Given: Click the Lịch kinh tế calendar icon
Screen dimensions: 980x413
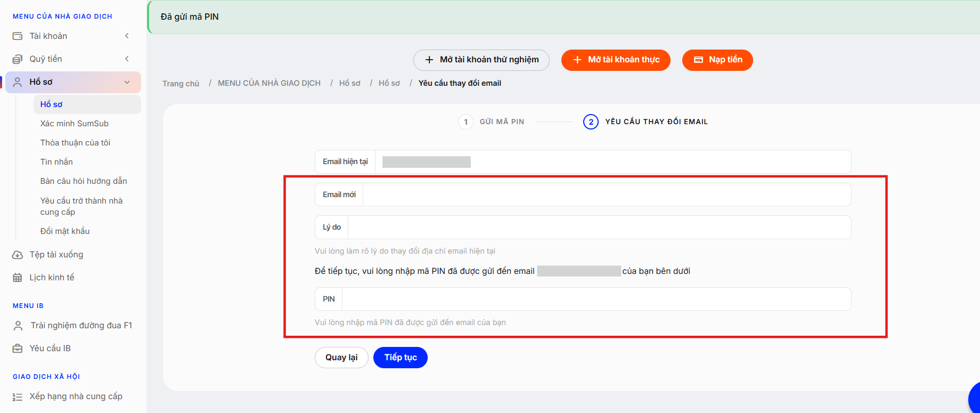Looking at the screenshot, I should [x=18, y=278].
